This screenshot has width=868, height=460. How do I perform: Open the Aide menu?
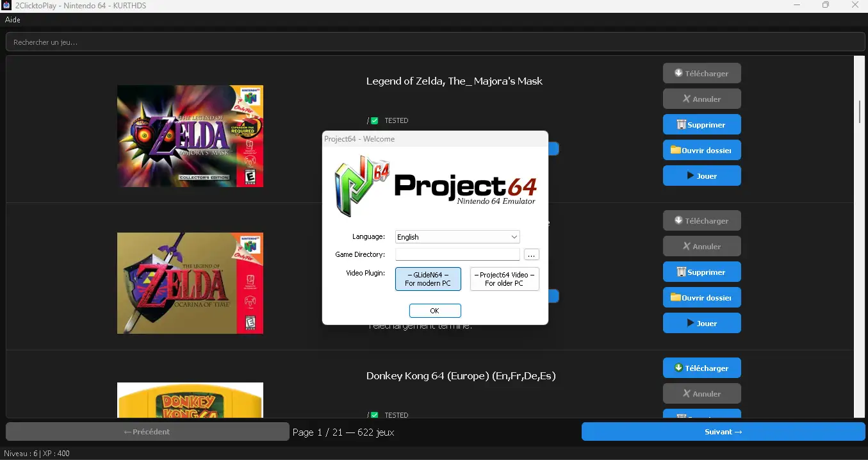(13, 20)
